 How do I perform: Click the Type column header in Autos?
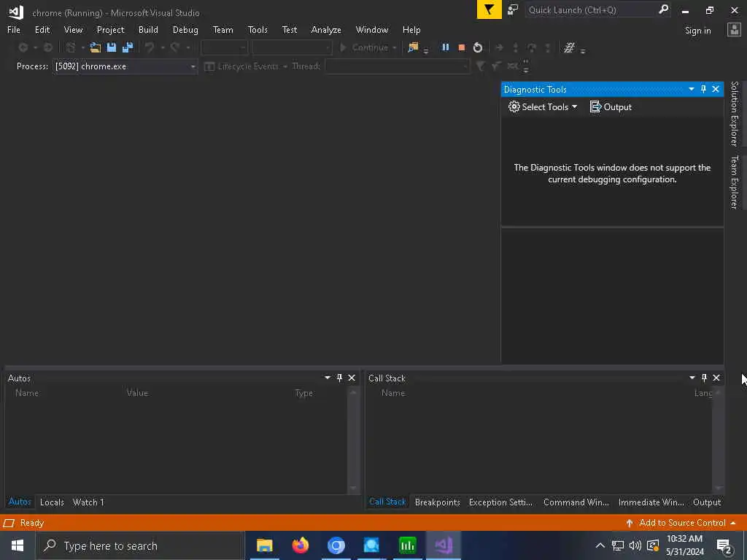click(303, 393)
